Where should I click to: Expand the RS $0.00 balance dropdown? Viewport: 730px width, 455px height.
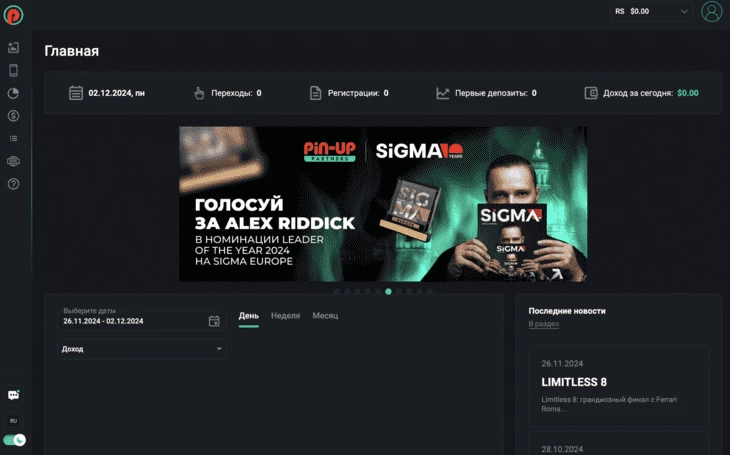pos(651,11)
